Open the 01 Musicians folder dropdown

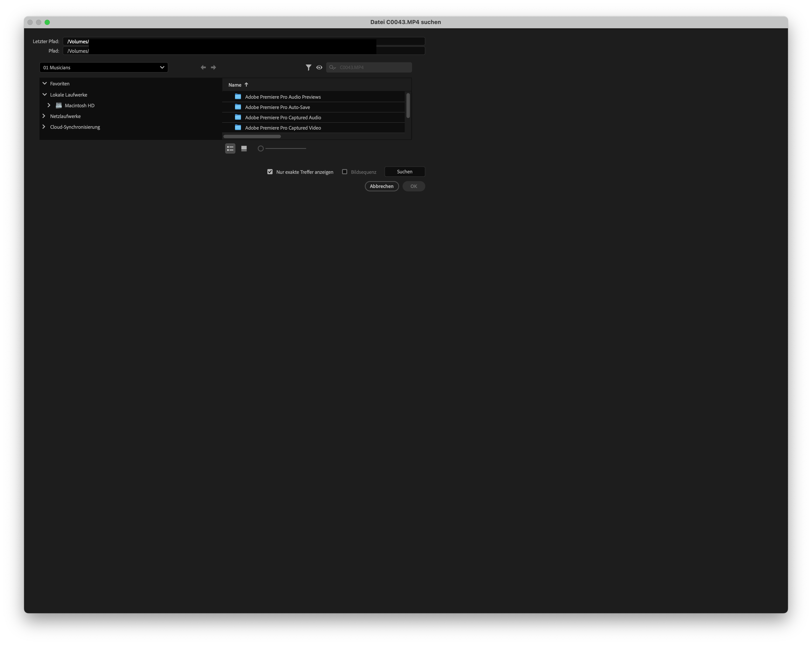tap(104, 67)
